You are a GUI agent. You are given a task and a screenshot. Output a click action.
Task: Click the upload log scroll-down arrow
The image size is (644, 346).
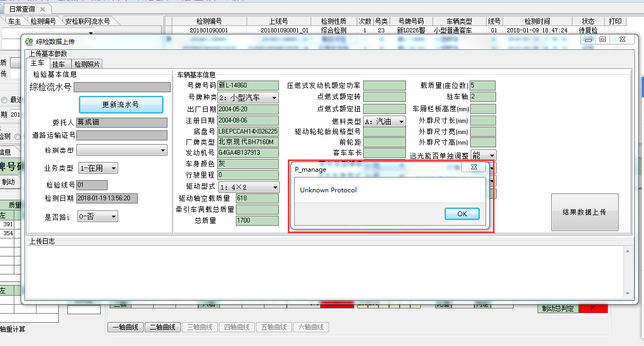[x=628, y=294]
